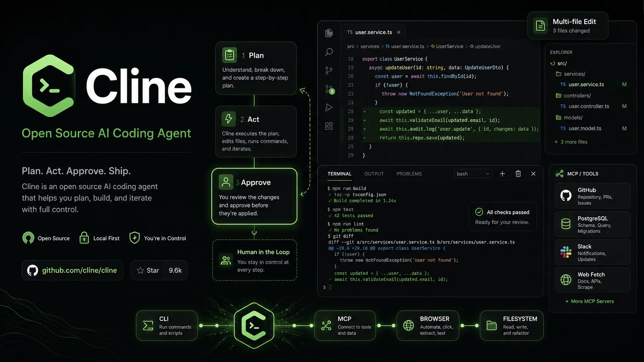This screenshot has width=644, height=362.
Task: Switch to the OUTPUT tab
Action: tap(374, 174)
